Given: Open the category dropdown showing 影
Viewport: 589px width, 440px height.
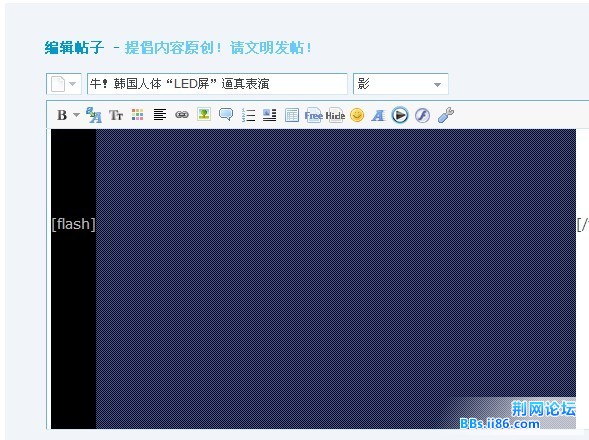Looking at the screenshot, I should point(400,84).
